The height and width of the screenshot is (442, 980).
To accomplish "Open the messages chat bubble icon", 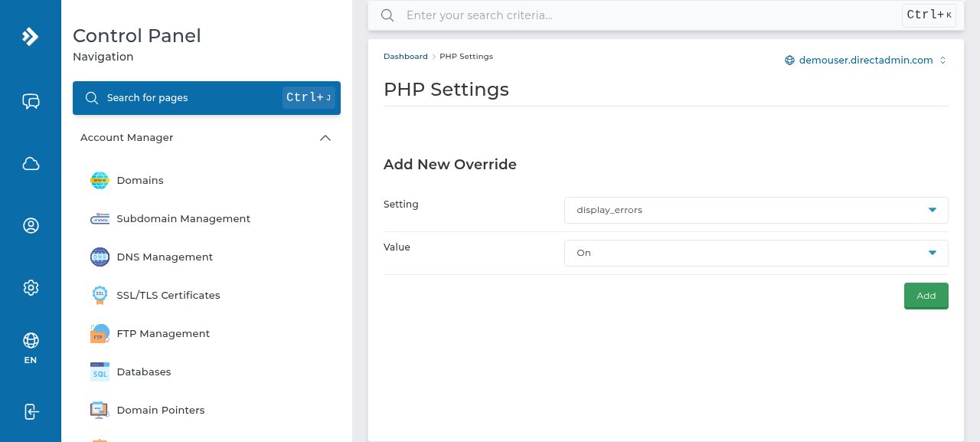I will tap(31, 101).
